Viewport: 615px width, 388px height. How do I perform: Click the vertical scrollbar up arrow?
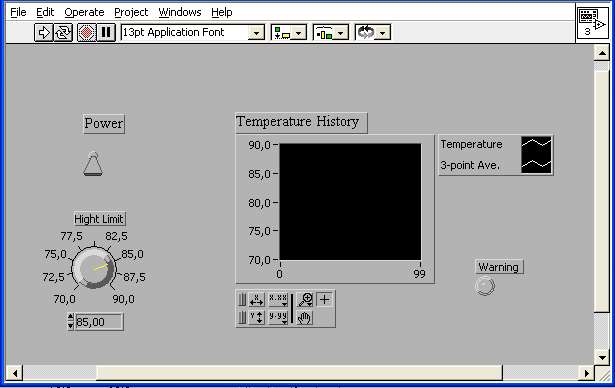[601, 53]
